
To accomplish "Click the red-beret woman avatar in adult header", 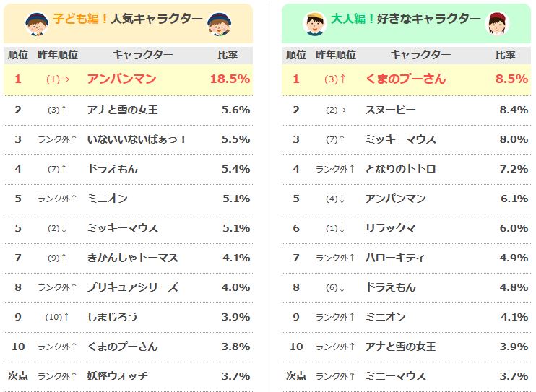I will tap(497, 24).
